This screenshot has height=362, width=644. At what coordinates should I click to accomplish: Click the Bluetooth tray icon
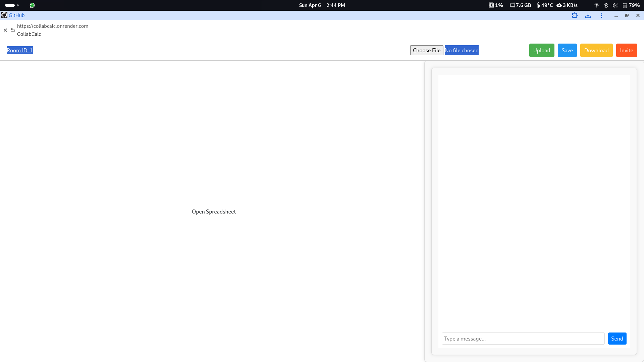[606, 5]
